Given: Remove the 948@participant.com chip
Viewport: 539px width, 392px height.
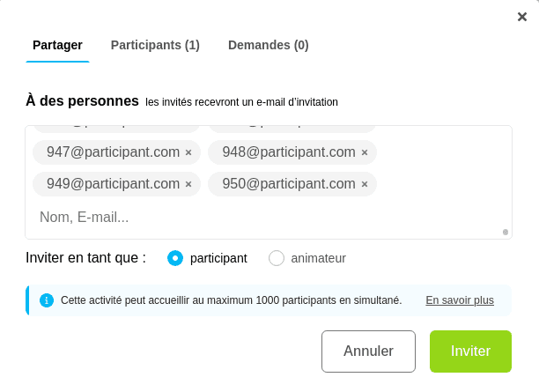Looking at the screenshot, I should coord(365,152).
